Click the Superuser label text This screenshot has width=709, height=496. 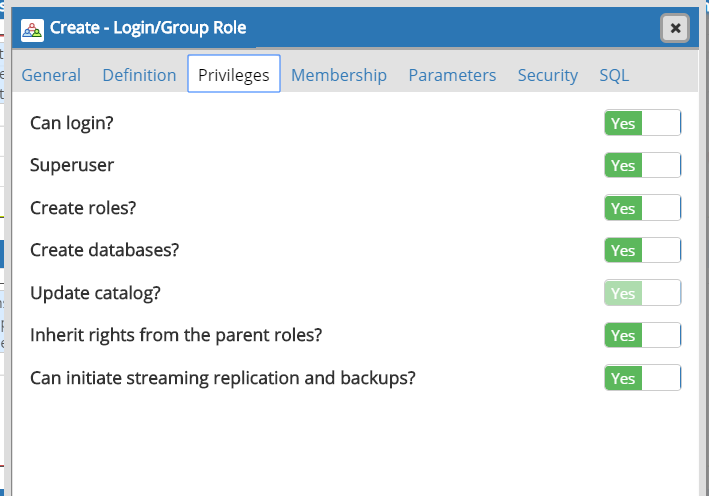coord(72,165)
